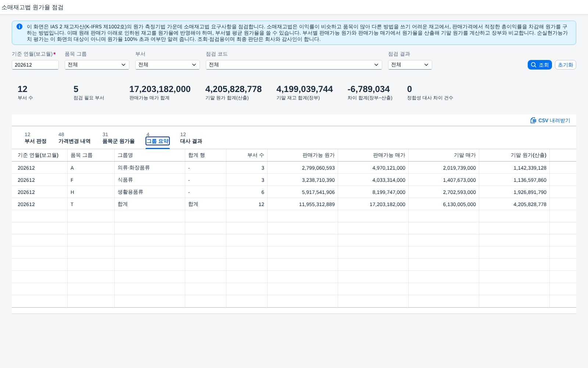Open the 부서 dropdown arrow
The image size is (588, 368).
pos(194,65)
